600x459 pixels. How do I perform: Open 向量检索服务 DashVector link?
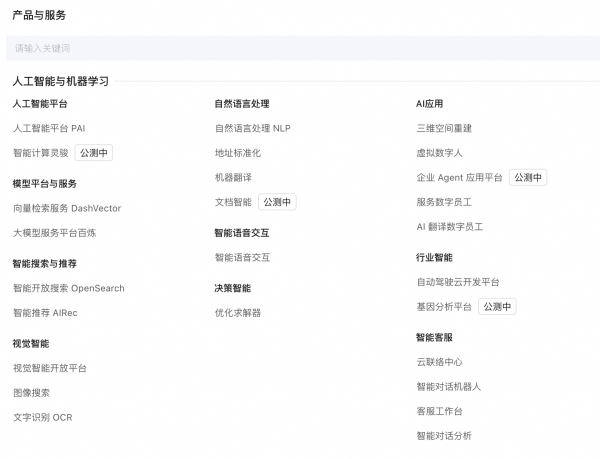(x=67, y=208)
